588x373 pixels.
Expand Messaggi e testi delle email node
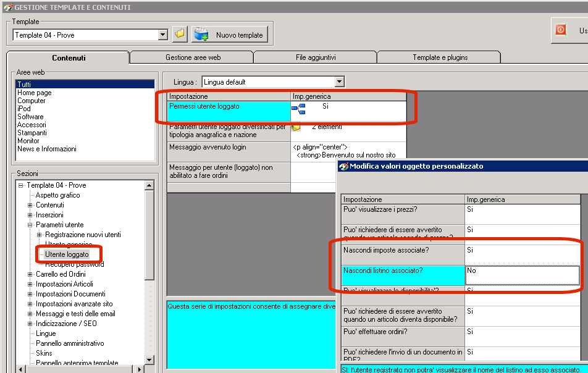click(x=30, y=314)
